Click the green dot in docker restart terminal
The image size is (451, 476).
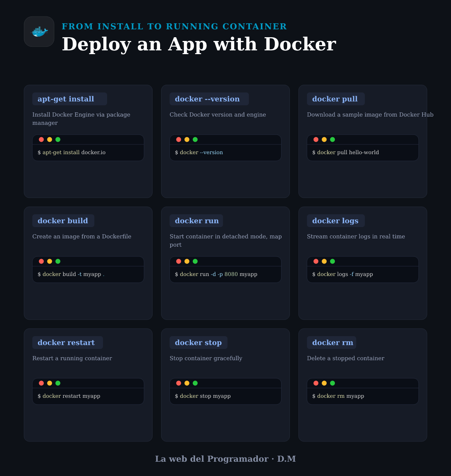click(58, 383)
